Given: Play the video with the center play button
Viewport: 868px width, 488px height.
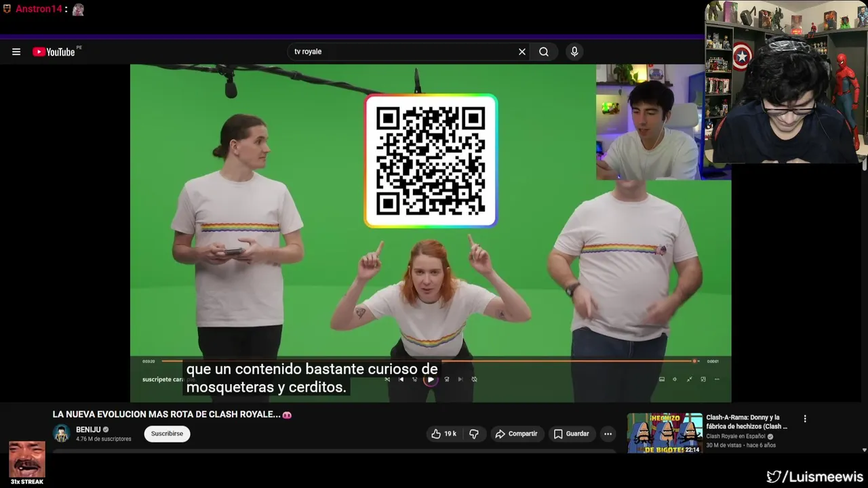Looking at the screenshot, I should tap(431, 379).
